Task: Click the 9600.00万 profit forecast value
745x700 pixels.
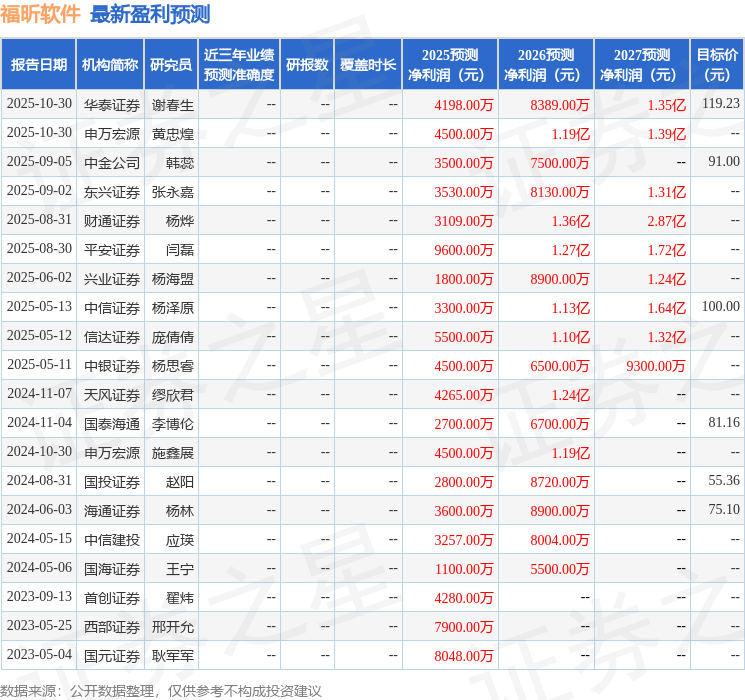Action: 464,249
